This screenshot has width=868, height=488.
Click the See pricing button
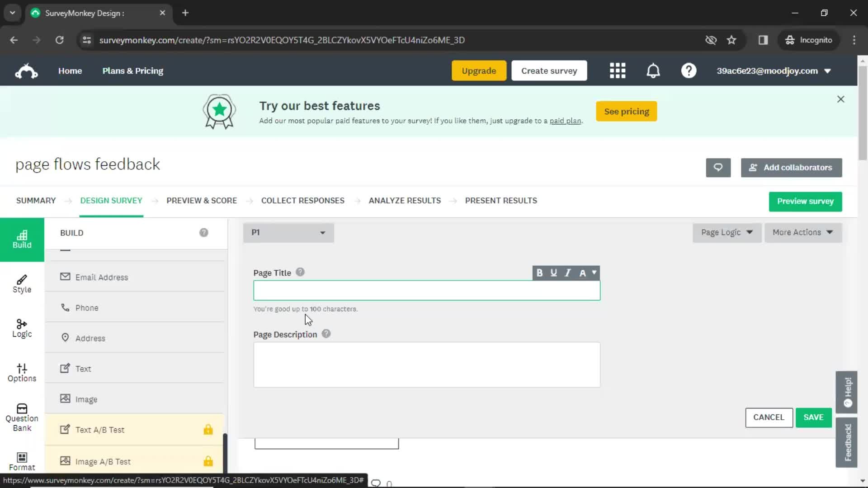point(626,112)
